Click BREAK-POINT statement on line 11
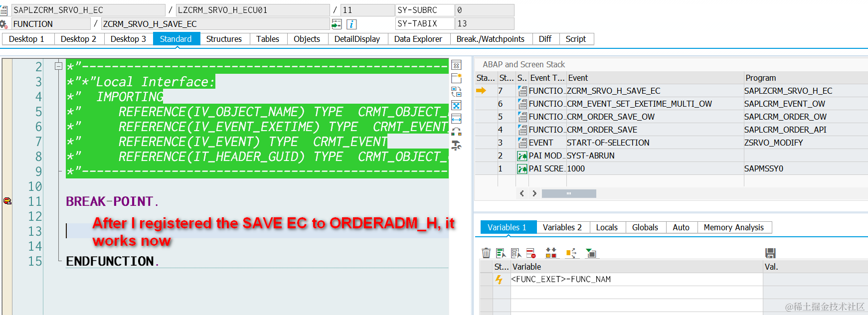 click(112, 201)
